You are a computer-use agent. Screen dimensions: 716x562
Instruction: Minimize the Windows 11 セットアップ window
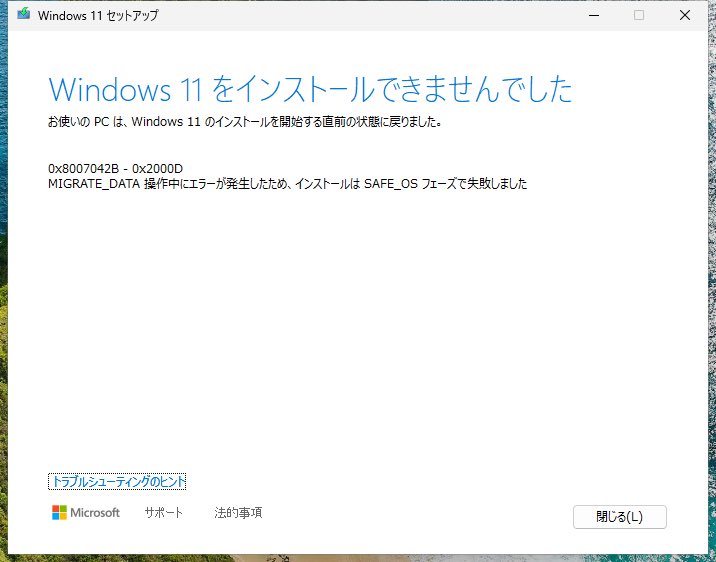(x=594, y=15)
